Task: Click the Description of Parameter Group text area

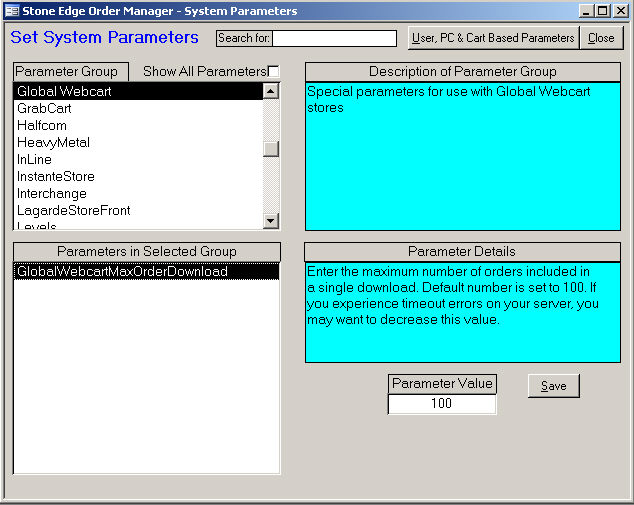Action: (x=463, y=156)
